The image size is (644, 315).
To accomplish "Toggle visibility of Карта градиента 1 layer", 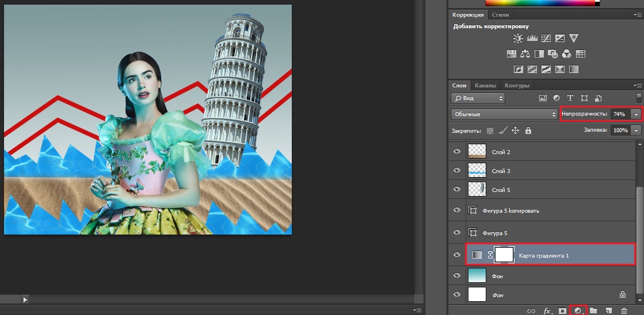I will tap(457, 255).
